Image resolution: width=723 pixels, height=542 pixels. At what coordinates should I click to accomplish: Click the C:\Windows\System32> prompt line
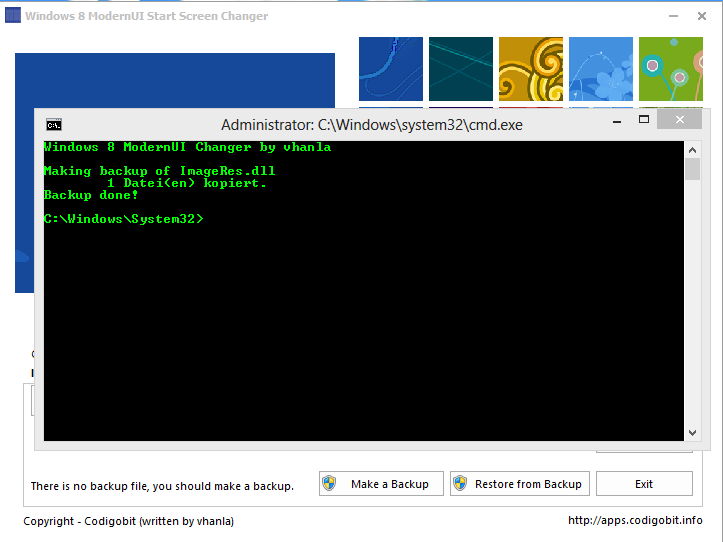tap(124, 219)
